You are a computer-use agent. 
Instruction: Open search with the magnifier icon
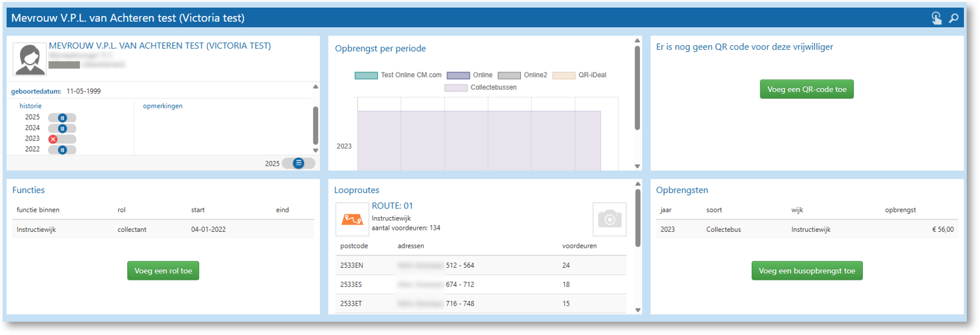click(x=954, y=19)
